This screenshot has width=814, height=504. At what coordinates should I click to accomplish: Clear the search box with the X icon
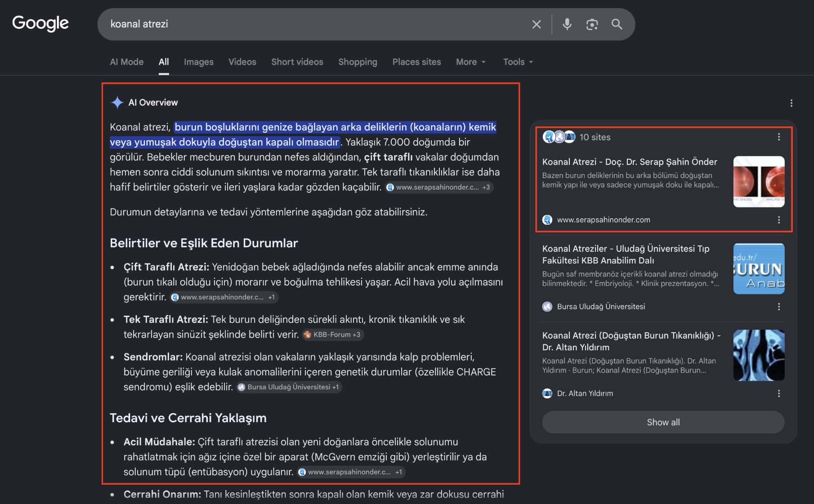(x=537, y=24)
